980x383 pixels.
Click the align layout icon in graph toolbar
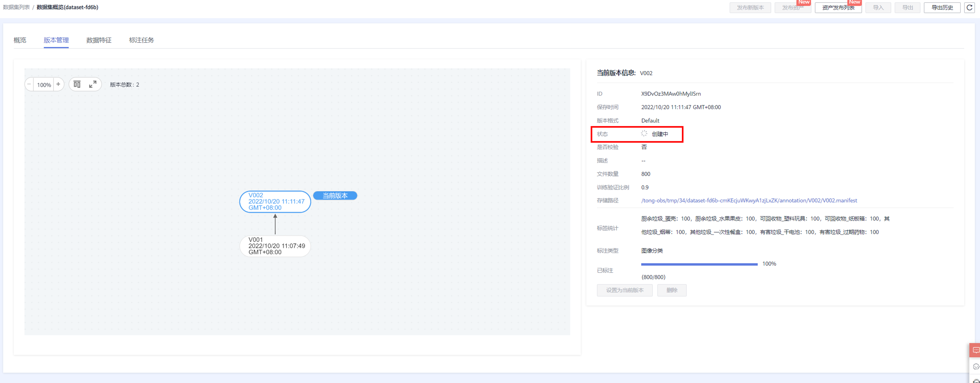tap(77, 84)
